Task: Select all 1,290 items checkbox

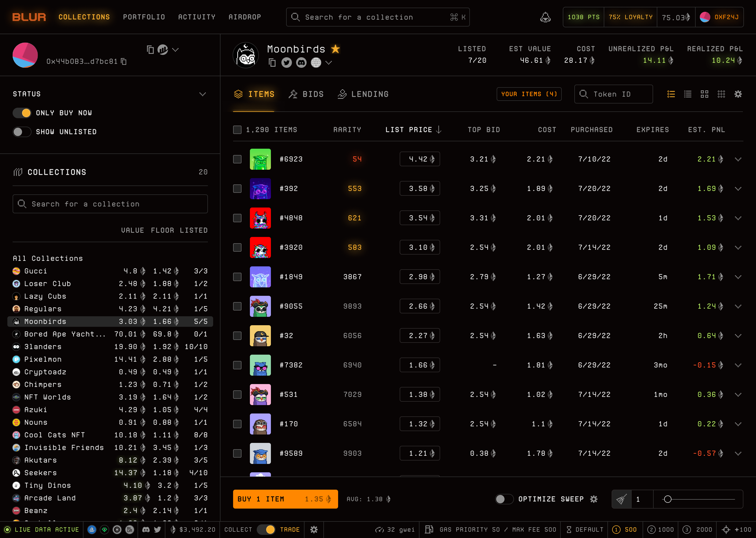Action: click(237, 130)
